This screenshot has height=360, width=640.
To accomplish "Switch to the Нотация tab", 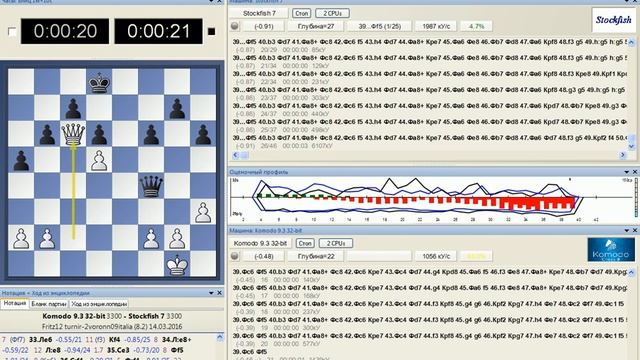I will tap(15, 304).
